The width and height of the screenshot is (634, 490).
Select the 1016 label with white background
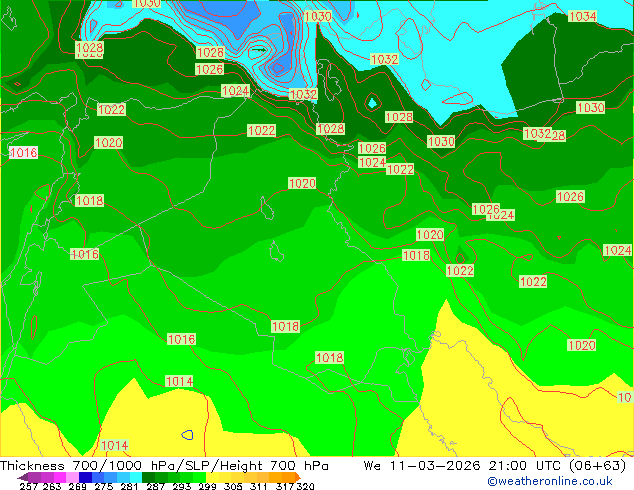(23, 152)
